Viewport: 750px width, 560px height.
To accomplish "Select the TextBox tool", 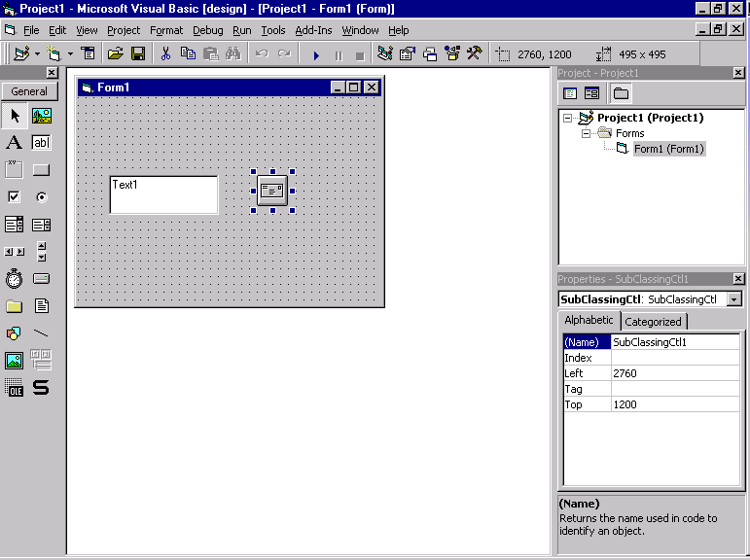I will pyautogui.click(x=42, y=143).
